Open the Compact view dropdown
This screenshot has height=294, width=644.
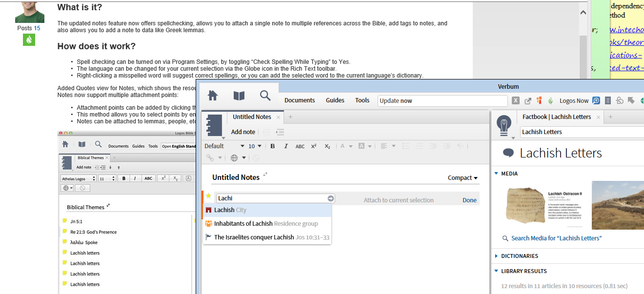tap(463, 178)
